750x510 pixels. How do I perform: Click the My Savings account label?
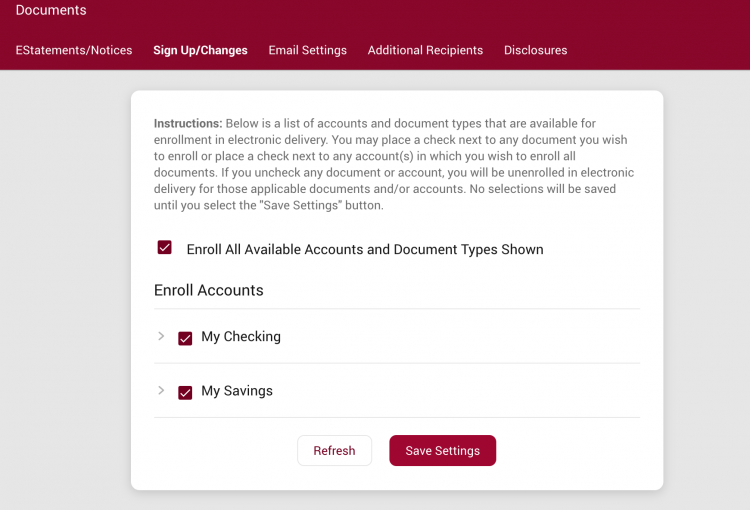(x=237, y=390)
